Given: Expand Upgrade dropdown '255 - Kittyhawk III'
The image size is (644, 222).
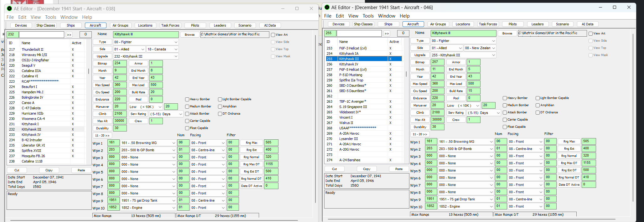Looking at the screenshot, I should coord(463,55).
